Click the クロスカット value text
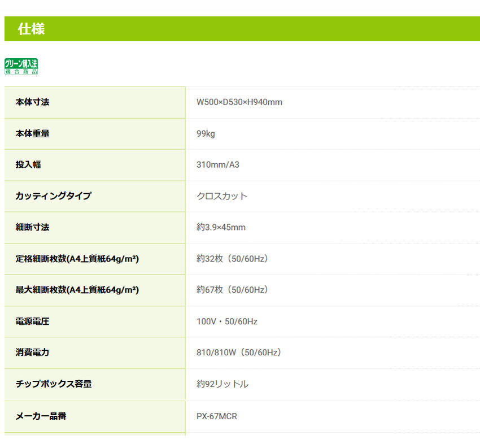480x448 pixels. [x=222, y=196]
